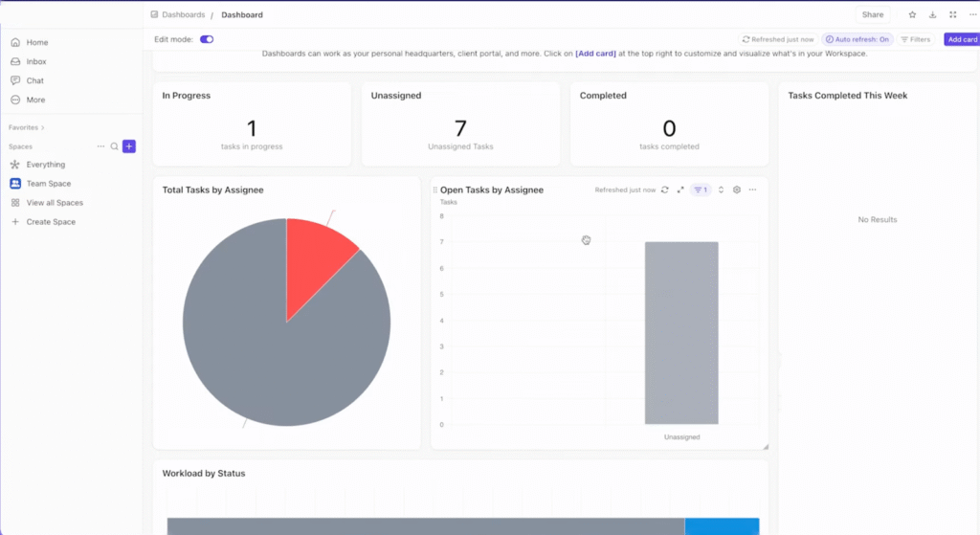Screen dimensions: 980x535
Task: Toggle the active filter badge on Open Tasks card
Action: 701,190
